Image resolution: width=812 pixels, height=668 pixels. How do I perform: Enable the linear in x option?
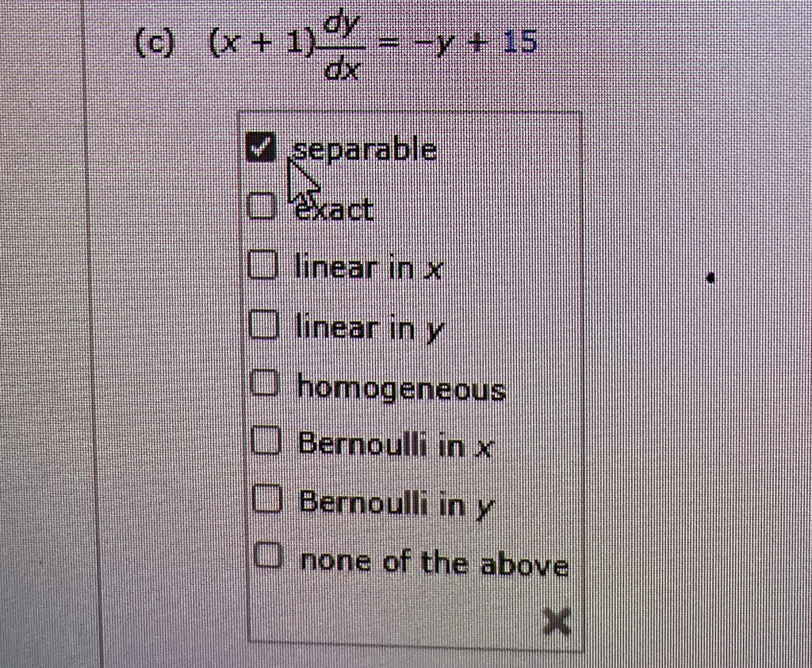[265, 264]
